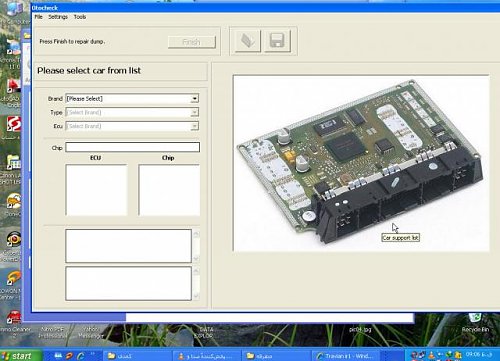
Task: Expand the Ecu dropdown arrow
Action: pos(195,126)
